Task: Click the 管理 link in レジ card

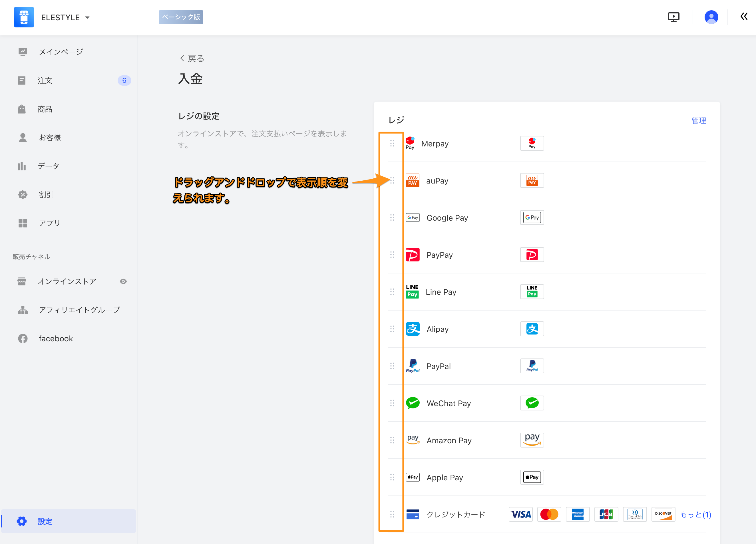Action: point(699,120)
